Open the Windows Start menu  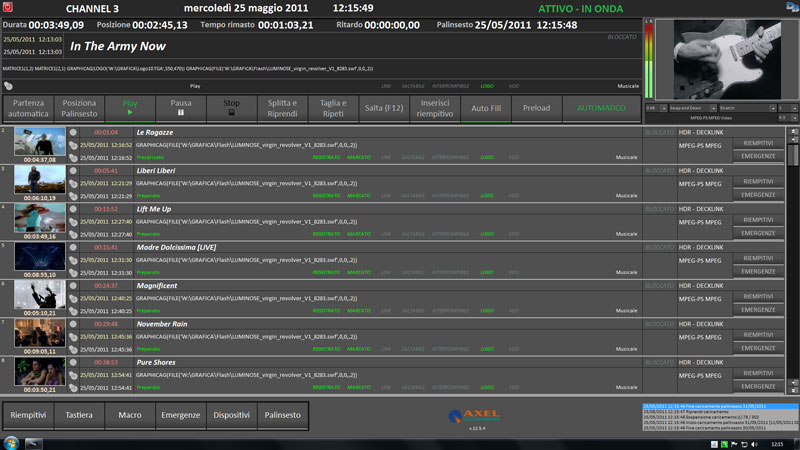click(11, 441)
